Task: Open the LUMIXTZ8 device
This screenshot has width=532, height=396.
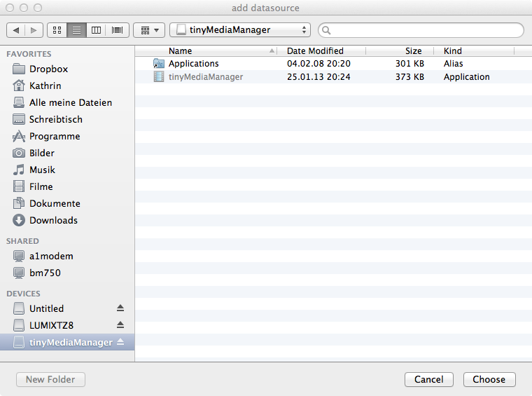Action: (51, 325)
